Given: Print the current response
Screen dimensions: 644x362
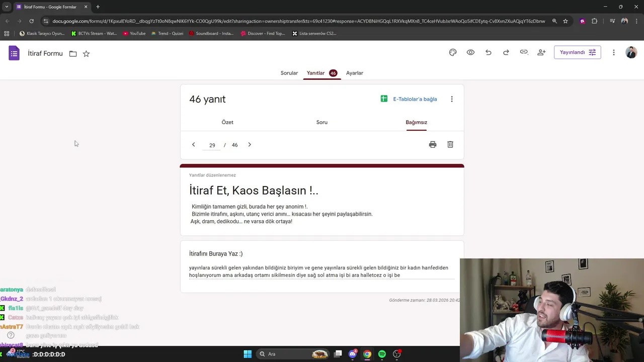Looking at the screenshot, I should tap(433, 144).
